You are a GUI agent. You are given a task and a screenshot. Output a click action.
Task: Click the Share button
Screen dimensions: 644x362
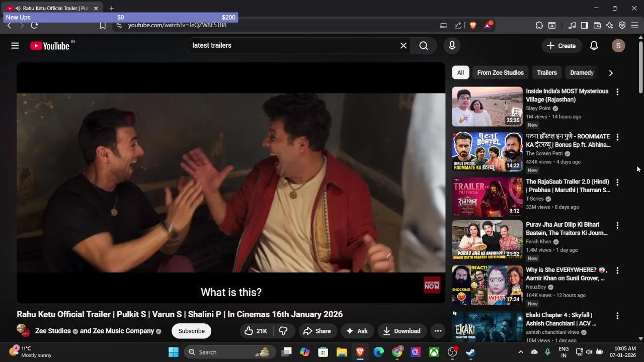coord(316,331)
